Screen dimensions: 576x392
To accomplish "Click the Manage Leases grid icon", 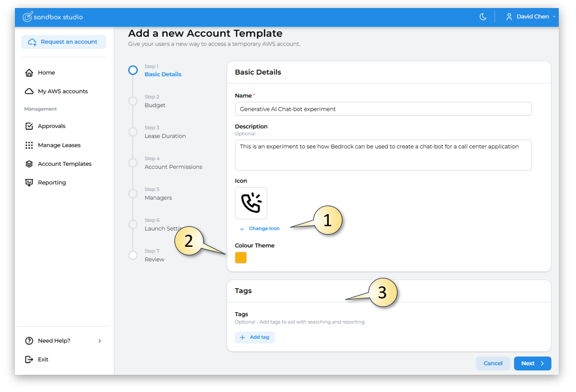I will pos(29,145).
